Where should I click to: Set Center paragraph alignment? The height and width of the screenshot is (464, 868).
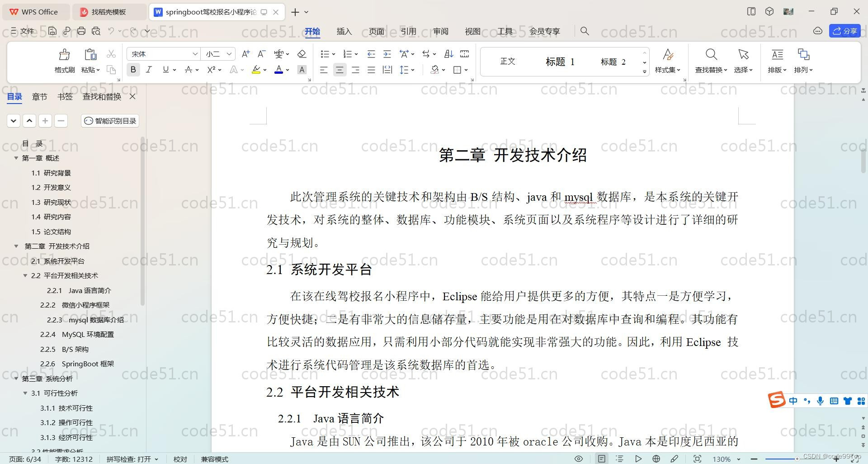click(340, 70)
